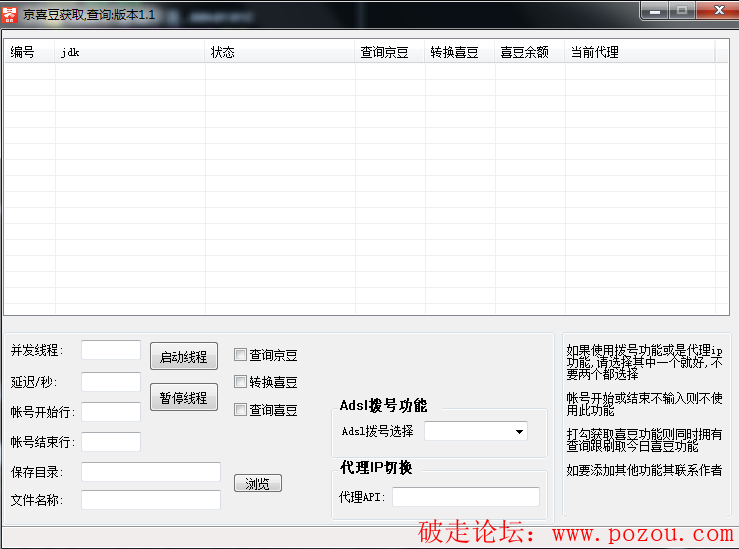
Task: Click the 启动线程 button
Action: 184,356
